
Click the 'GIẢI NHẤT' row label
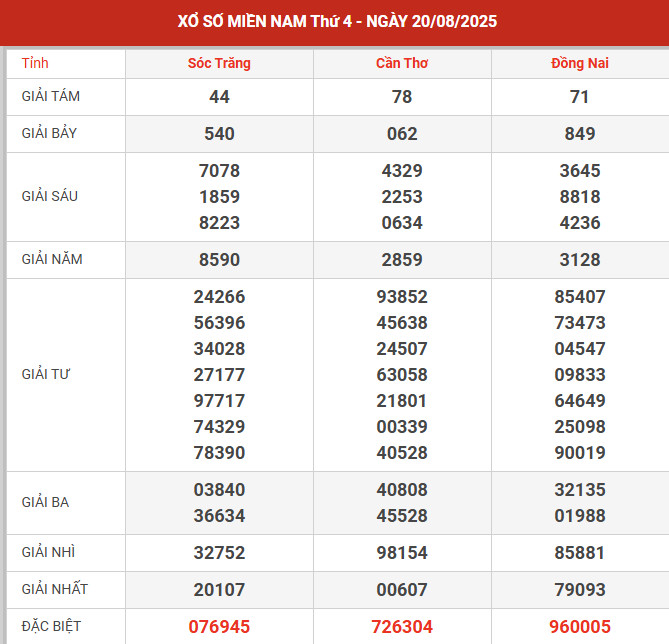tap(55, 589)
